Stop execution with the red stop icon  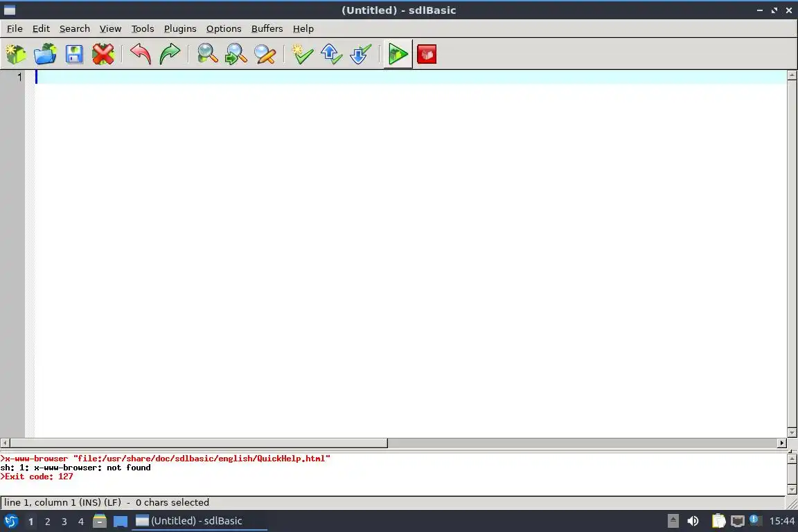427,54
